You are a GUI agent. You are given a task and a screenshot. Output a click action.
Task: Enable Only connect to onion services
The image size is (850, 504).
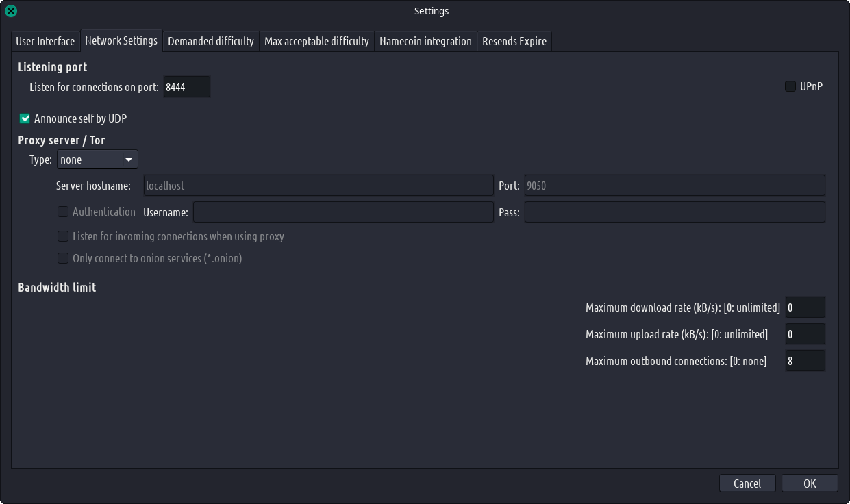pyautogui.click(x=63, y=258)
